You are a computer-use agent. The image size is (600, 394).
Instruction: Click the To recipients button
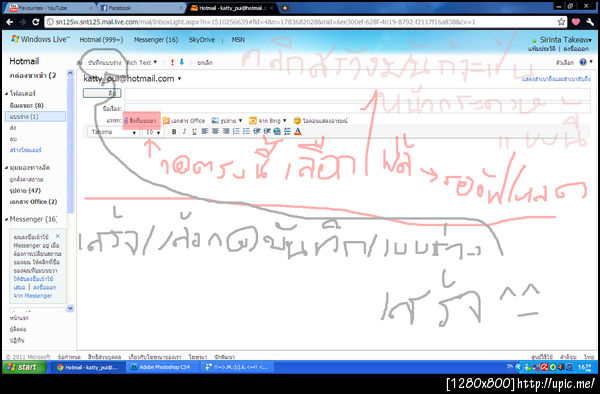[x=102, y=93]
